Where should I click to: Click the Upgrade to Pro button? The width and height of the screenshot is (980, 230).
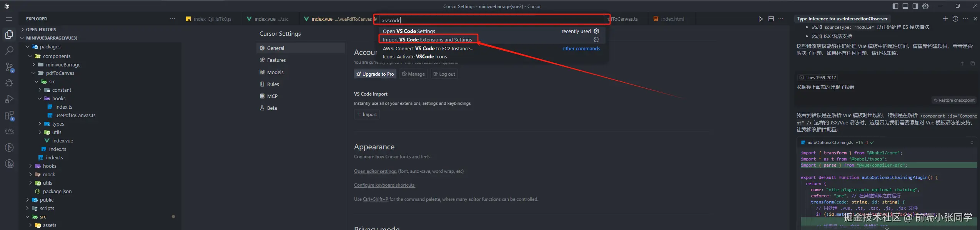click(375, 74)
